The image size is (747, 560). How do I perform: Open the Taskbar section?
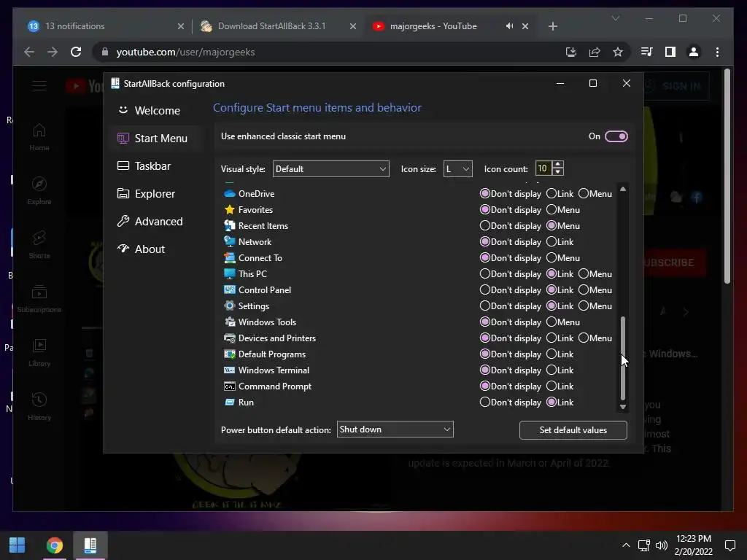click(157, 166)
